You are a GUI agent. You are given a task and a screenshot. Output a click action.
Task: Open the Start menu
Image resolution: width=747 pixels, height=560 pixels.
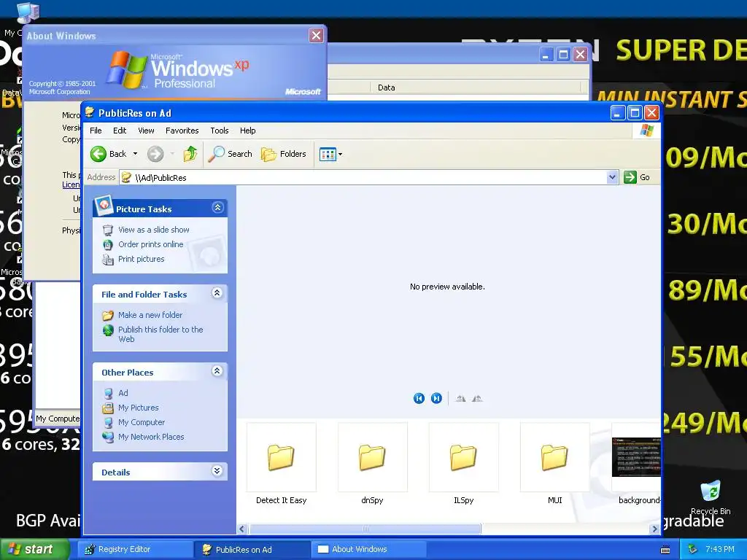click(x=34, y=549)
